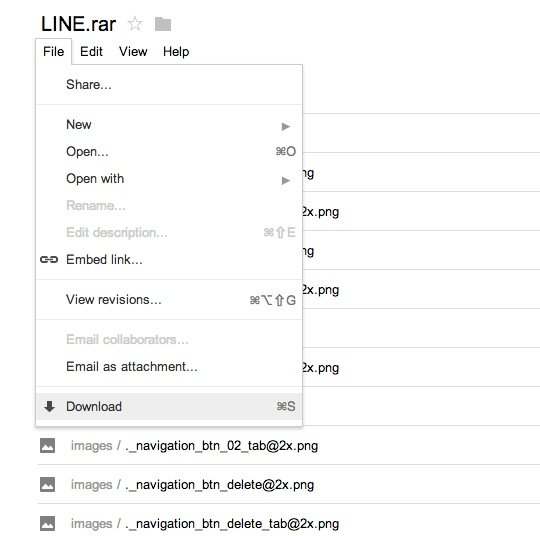Click the link icon beside Embed link
This screenshot has width=540, height=536.
(49, 259)
